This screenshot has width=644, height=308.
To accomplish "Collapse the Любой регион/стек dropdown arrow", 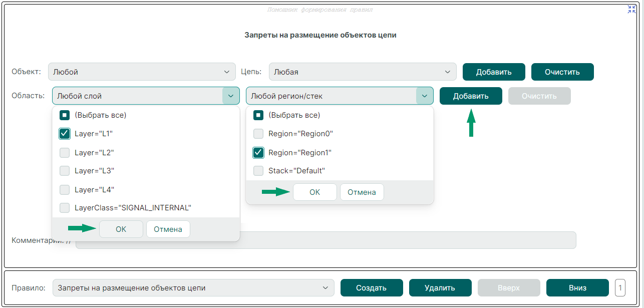I will point(424,96).
